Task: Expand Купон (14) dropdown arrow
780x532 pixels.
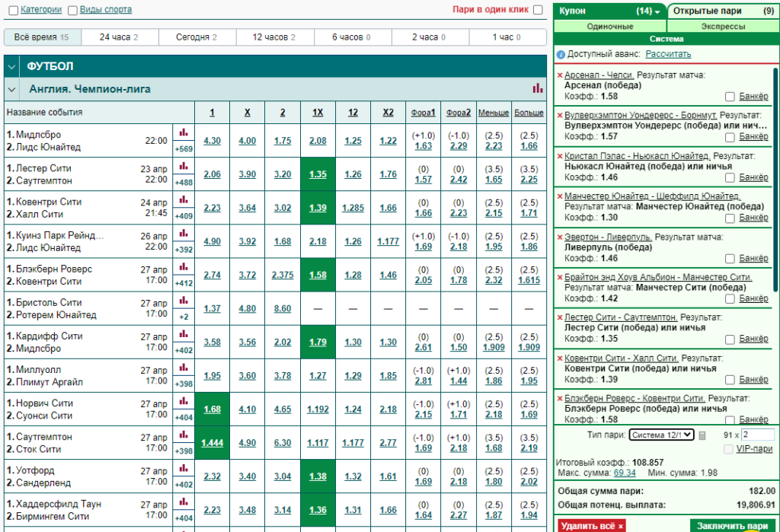Action: 657,12
